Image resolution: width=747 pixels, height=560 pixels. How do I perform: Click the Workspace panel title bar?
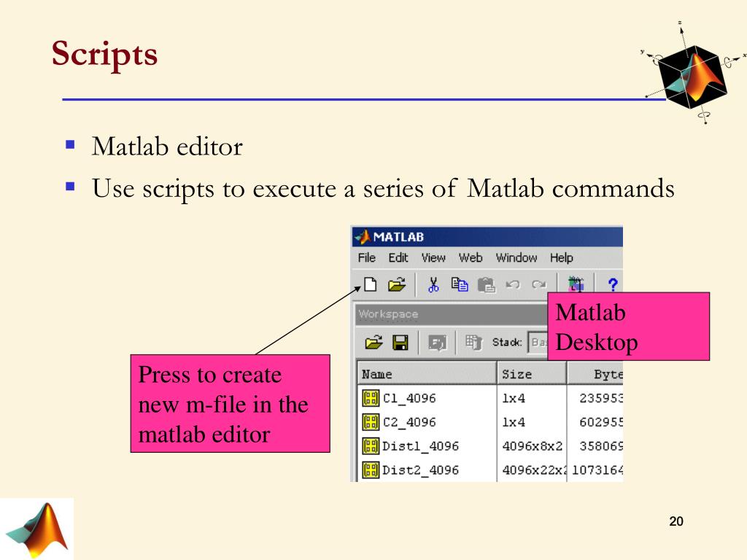(x=452, y=314)
